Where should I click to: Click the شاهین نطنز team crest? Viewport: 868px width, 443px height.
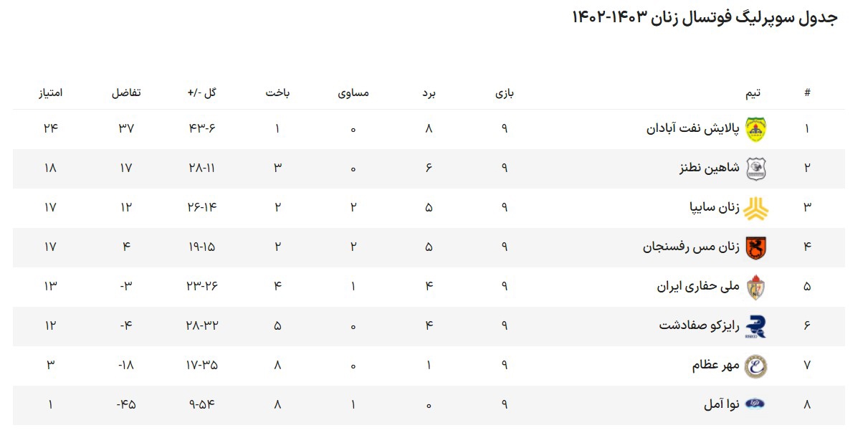(756, 168)
